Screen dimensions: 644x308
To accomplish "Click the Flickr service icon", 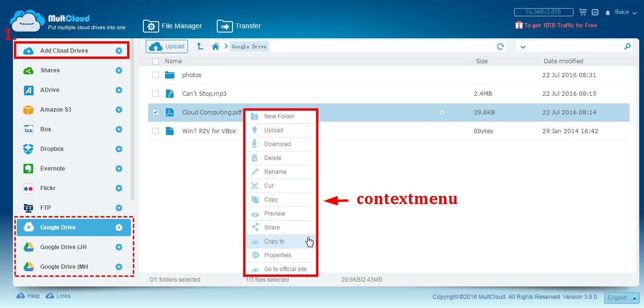I will [x=28, y=188].
